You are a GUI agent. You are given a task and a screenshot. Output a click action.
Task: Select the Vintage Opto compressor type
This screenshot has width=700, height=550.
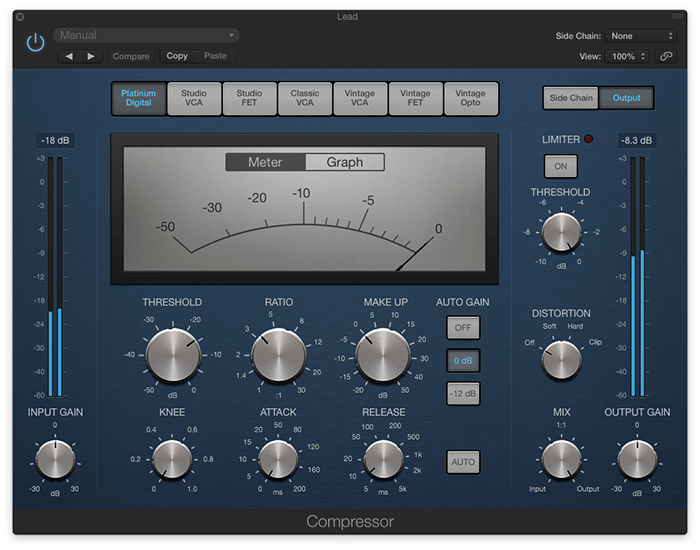(470, 98)
